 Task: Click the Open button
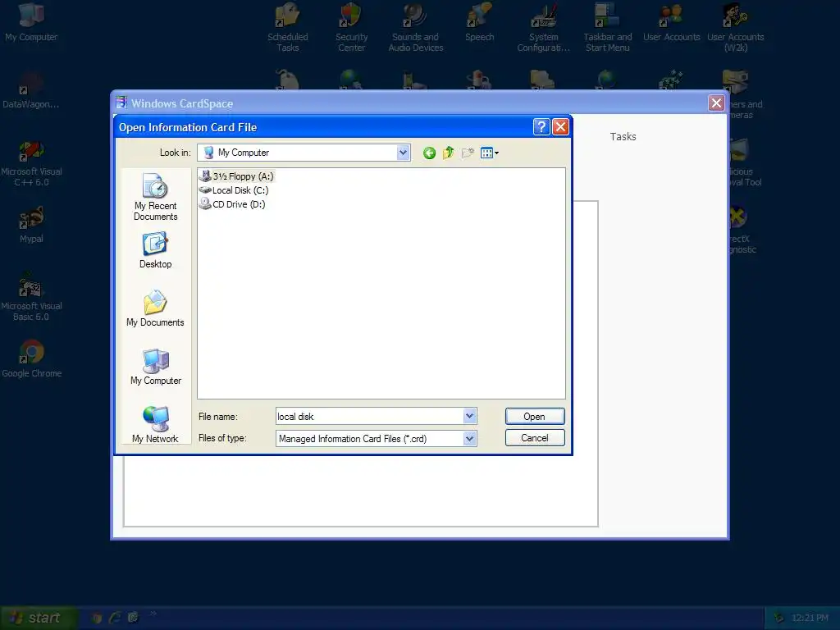click(535, 416)
